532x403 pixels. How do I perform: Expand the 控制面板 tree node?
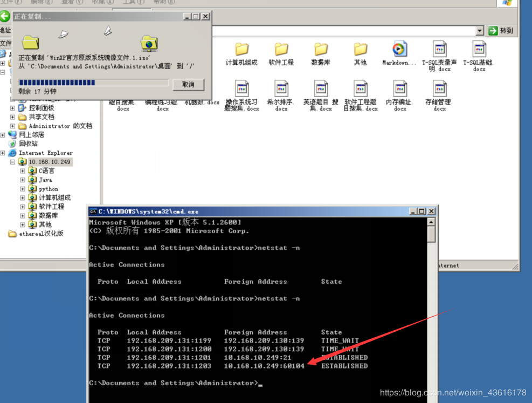tap(12, 108)
